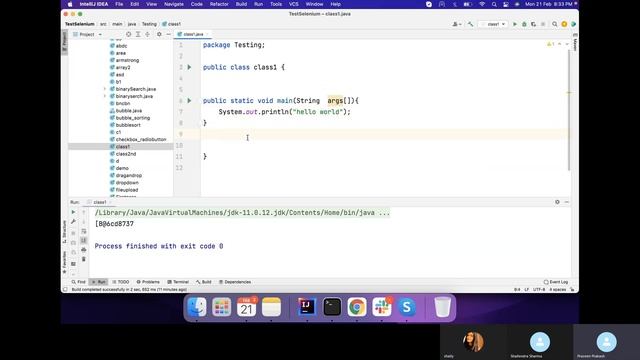Screen dimensions: 640x360
Task: Print the Run console output
Action: (84, 250)
